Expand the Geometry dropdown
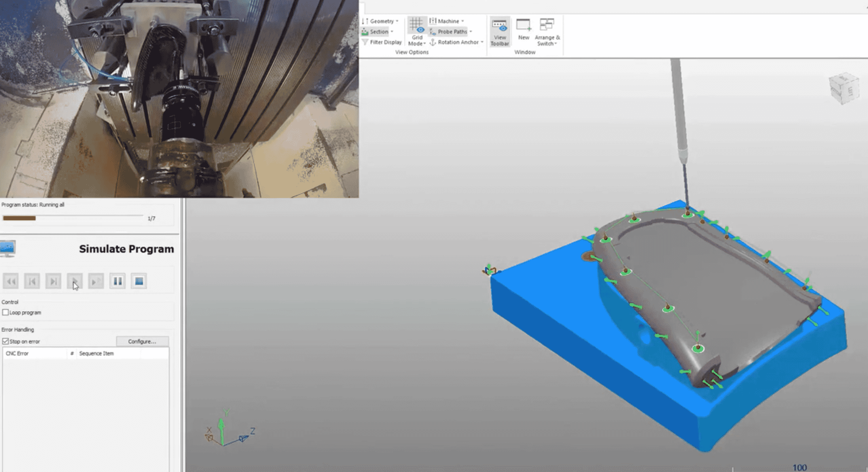This screenshot has height=472, width=868. pyautogui.click(x=397, y=21)
